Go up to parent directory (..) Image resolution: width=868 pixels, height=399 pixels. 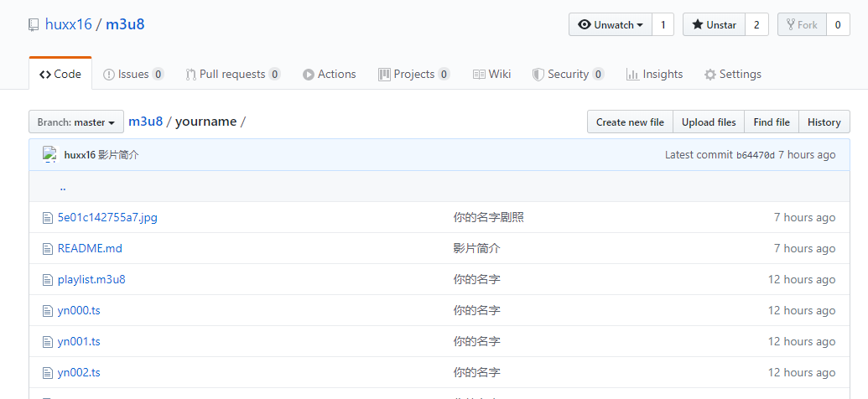pos(63,187)
